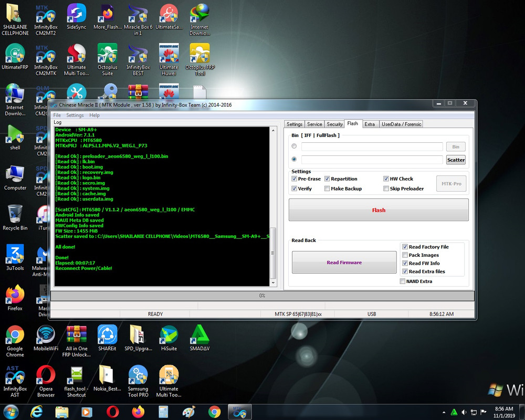Open HiSuite desktop shortcut
The width and height of the screenshot is (525, 420).
(x=169, y=338)
